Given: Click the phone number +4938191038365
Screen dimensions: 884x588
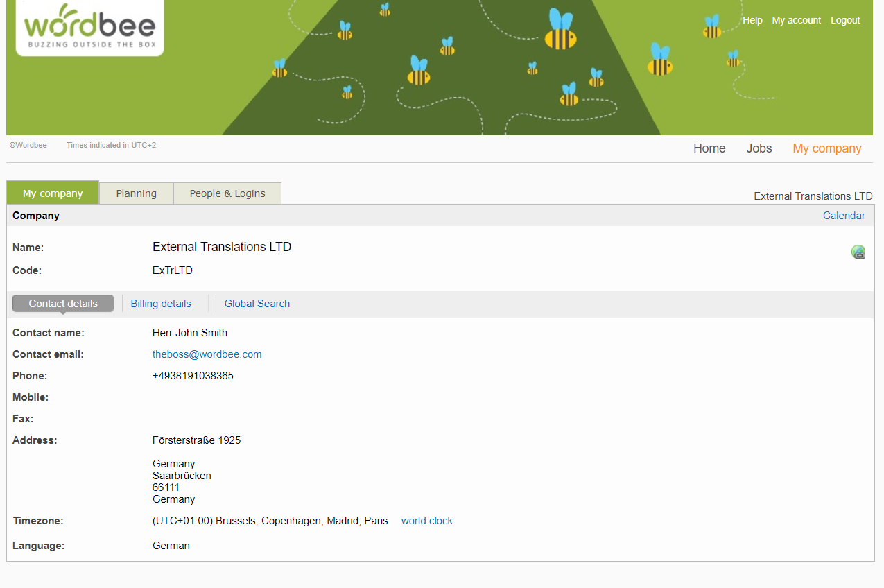Looking at the screenshot, I should 193,376.
